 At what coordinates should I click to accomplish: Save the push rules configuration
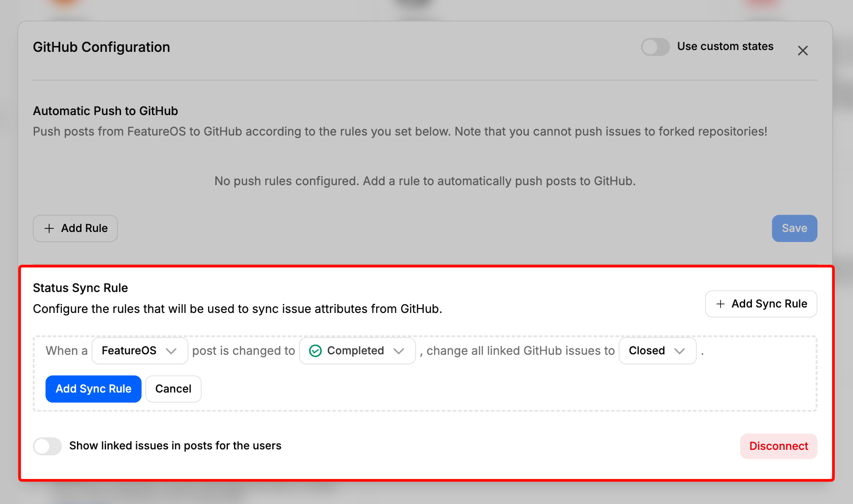pos(794,228)
